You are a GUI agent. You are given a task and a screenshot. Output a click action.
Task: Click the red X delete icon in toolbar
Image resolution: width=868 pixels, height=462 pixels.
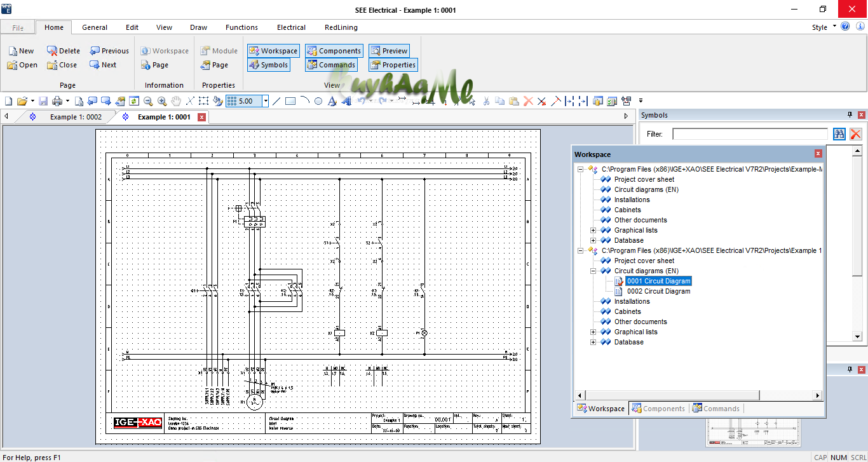(x=528, y=101)
